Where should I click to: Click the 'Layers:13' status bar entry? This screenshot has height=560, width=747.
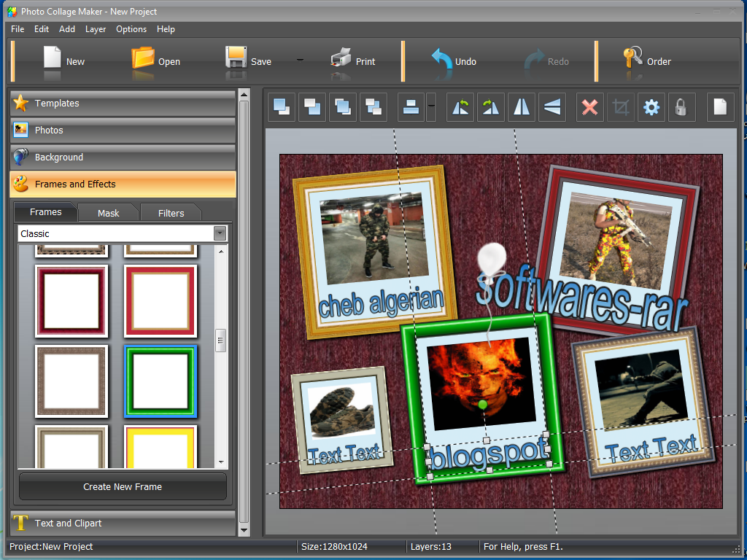(x=430, y=547)
